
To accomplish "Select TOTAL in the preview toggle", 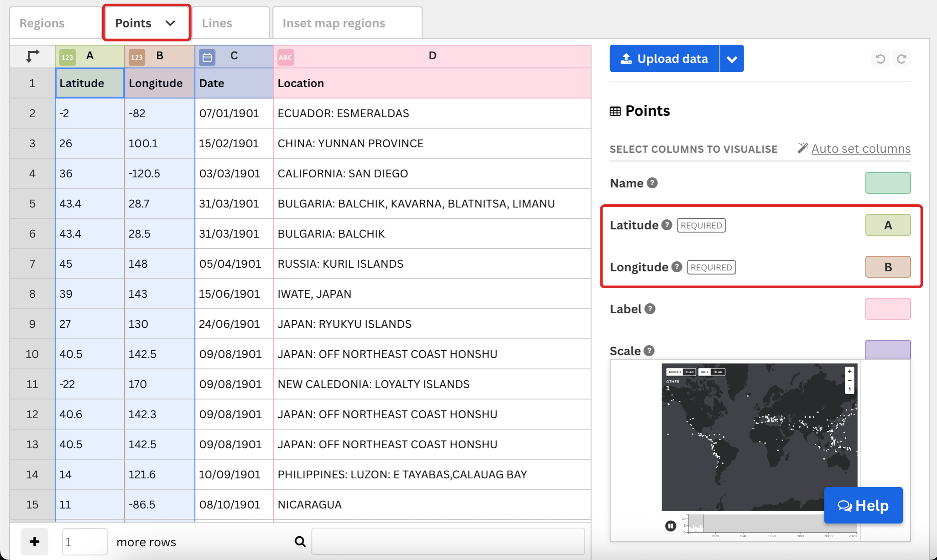I will pyautogui.click(x=718, y=372).
